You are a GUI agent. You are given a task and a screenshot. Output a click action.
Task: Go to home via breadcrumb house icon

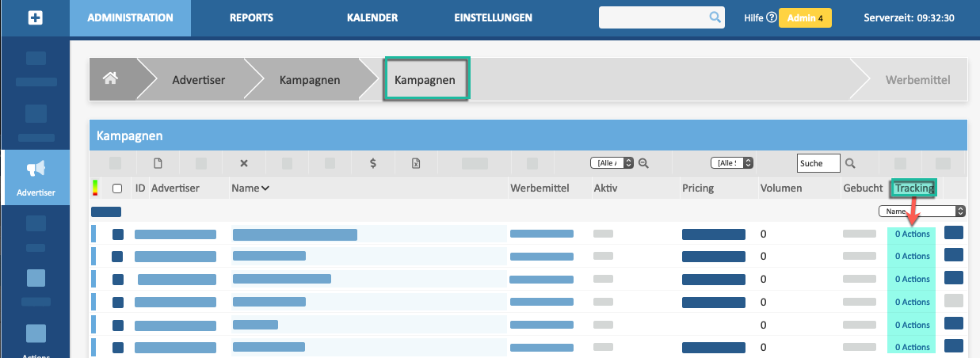[110, 78]
